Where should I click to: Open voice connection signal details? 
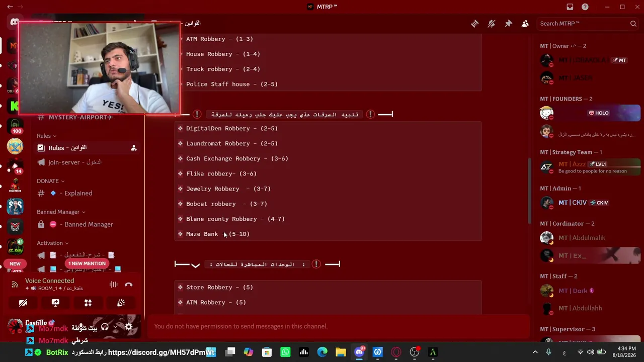(15, 285)
